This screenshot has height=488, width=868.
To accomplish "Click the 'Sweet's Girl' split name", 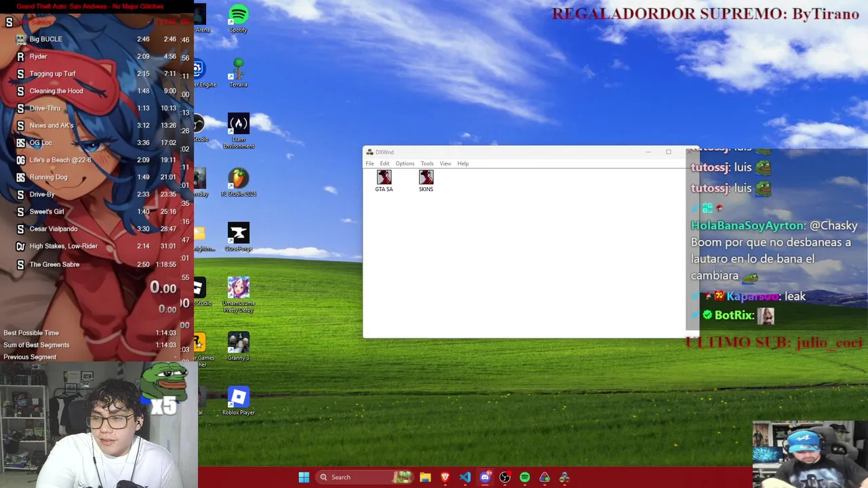I will [47, 211].
